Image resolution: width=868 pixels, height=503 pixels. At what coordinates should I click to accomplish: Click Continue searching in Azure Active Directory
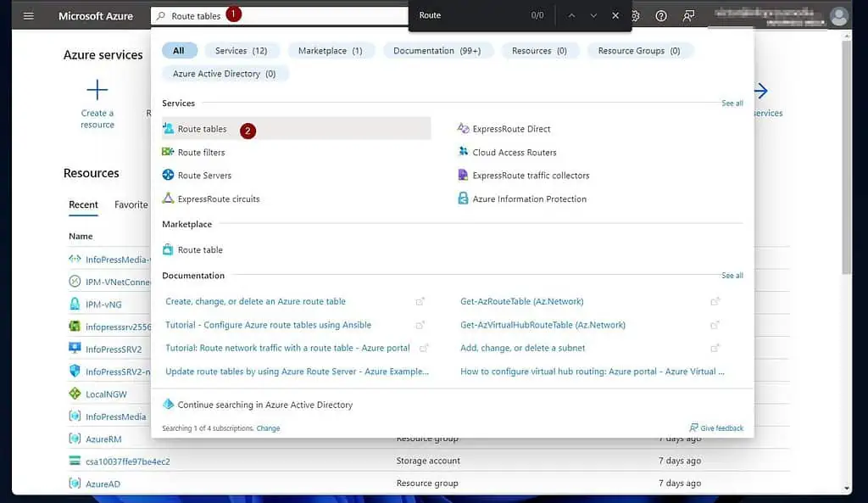coord(264,405)
